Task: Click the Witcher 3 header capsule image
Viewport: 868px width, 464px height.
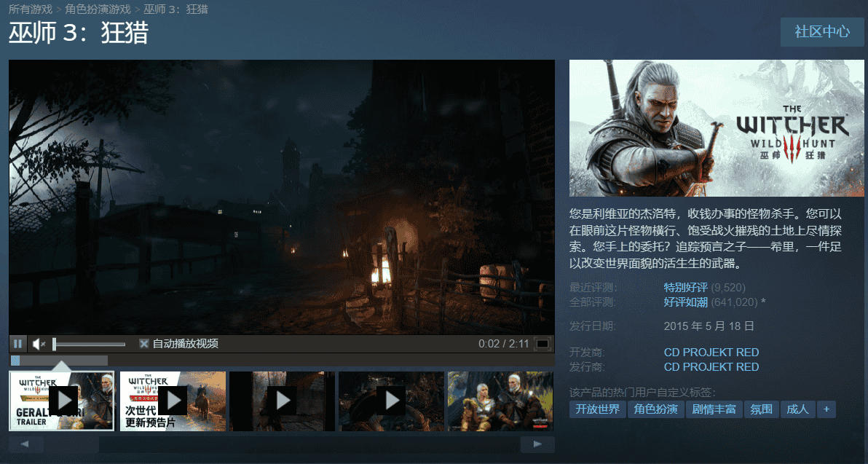Action: (x=717, y=128)
